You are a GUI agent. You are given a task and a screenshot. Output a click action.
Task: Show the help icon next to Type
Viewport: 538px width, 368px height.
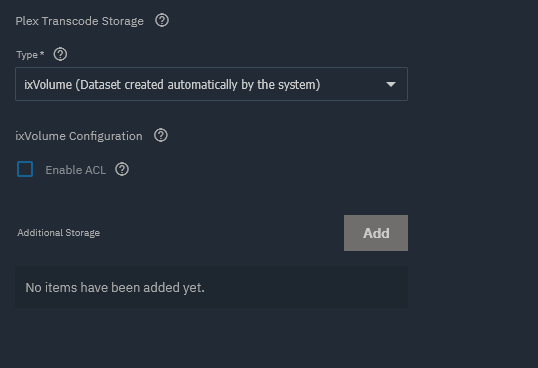[x=60, y=55]
